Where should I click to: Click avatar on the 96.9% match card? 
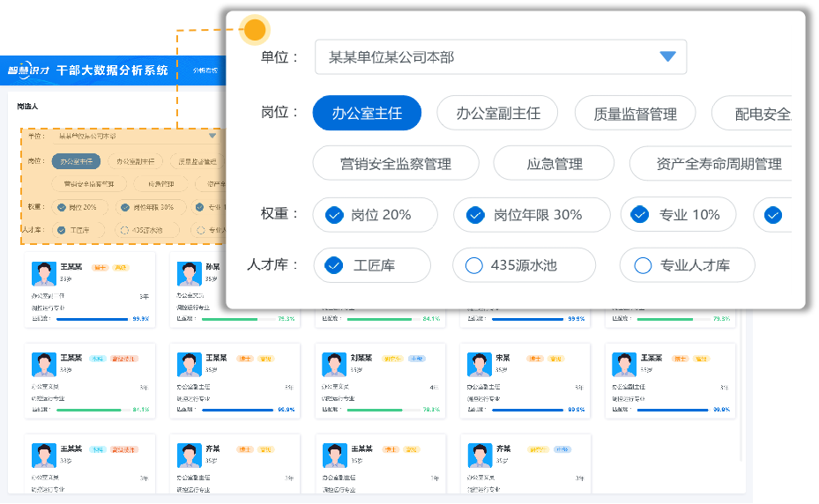click(189, 364)
